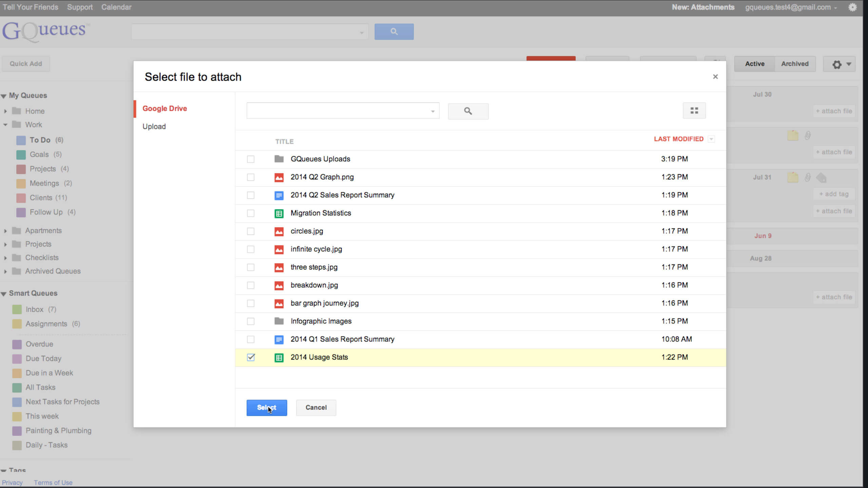Open the Calendar menu item

[116, 7]
